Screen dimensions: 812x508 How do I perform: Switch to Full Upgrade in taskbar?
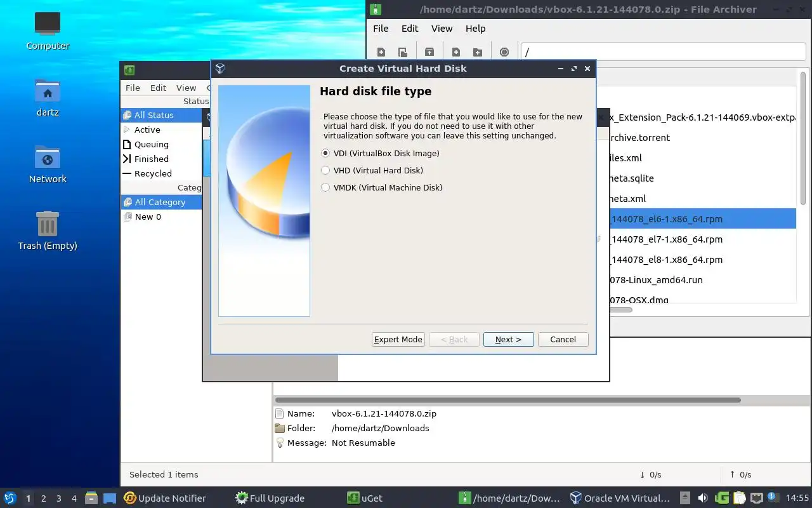click(x=270, y=498)
